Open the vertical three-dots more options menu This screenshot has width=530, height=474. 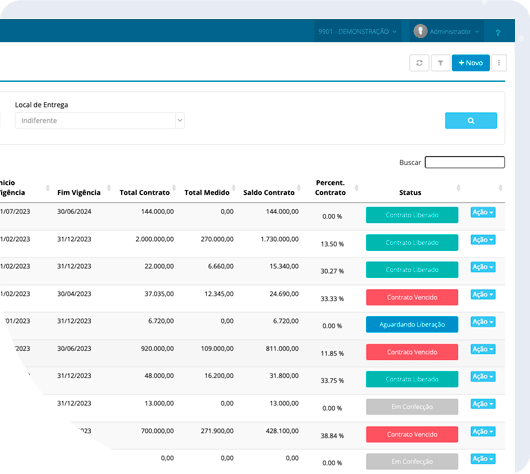pyautogui.click(x=499, y=63)
